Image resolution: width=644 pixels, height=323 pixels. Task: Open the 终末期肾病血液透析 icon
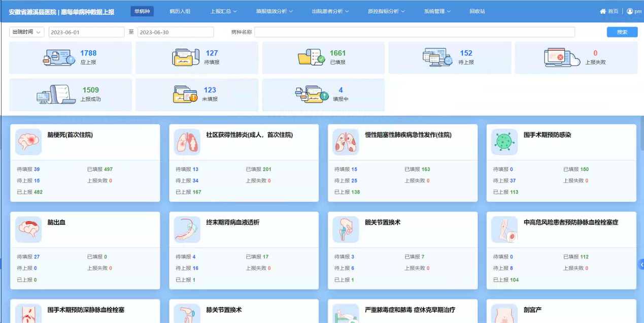187,230
